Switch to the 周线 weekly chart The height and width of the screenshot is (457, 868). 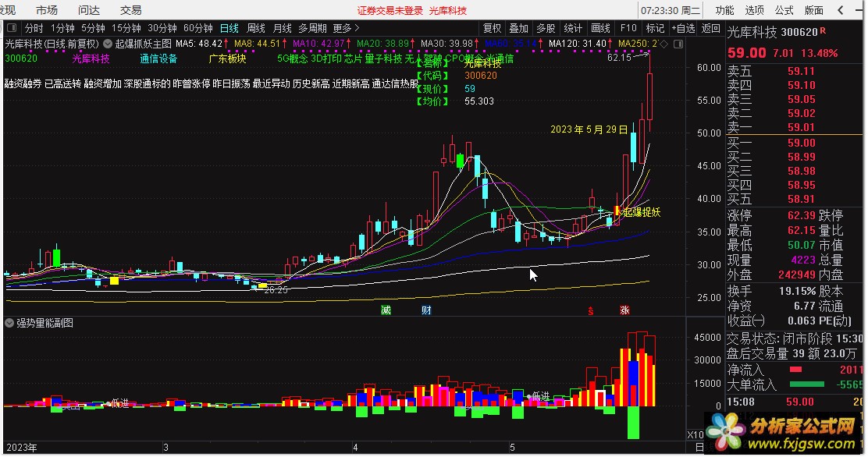tap(256, 27)
